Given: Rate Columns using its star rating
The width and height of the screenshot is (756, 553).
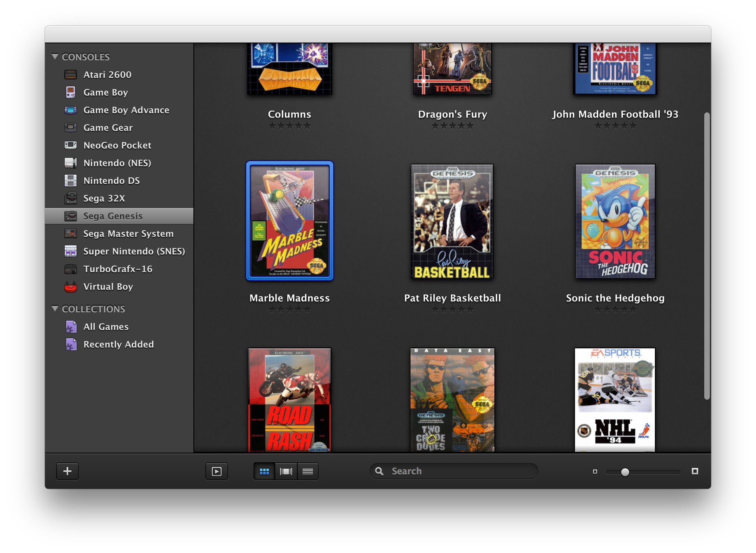Looking at the screenshot, I should pyautogui.click(x=290, y=126).
